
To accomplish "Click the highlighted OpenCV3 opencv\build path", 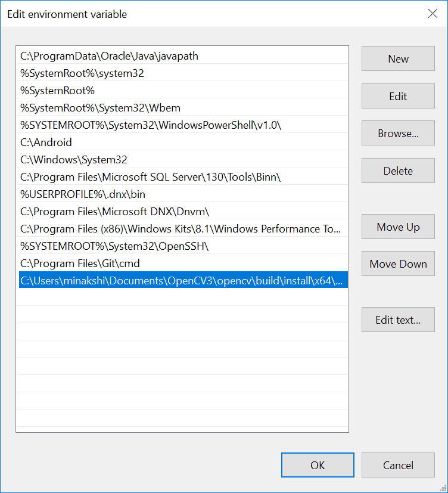I will coord(183,280).
